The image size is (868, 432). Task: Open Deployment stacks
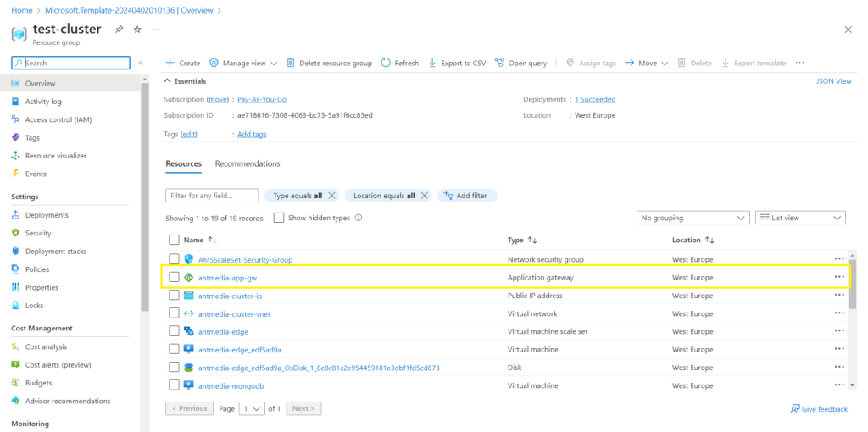click(x=55, y=251)
